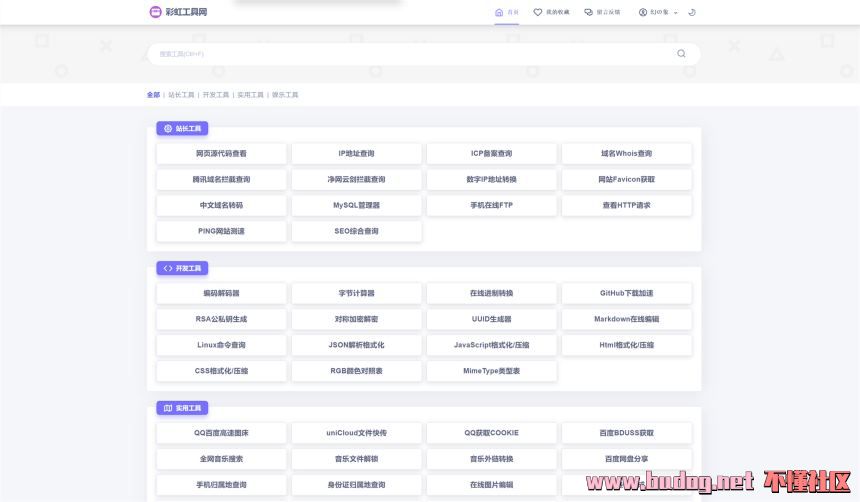Screen dimensions: 860x502
Task: Click the 彩虹工具网 logo icon
Action: [x=155, y=12]
